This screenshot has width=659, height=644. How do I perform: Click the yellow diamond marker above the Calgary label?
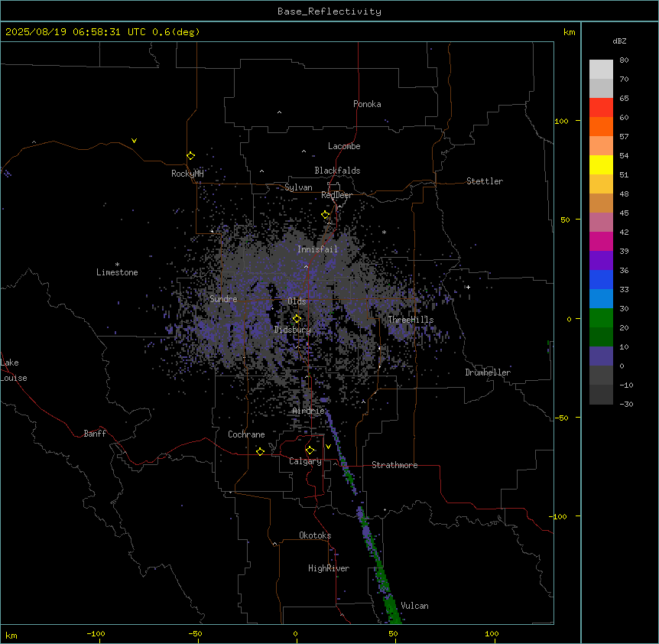pyautogui.click(x=310, y=450)
